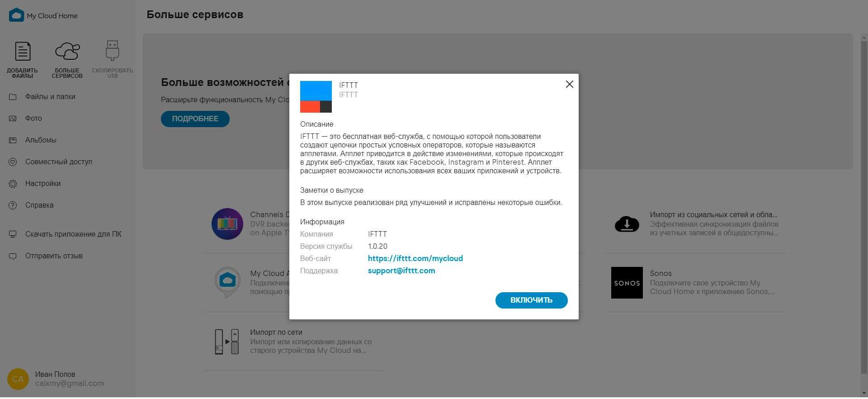Click the Sonos service icon
Screen dimensions: 868x399
coord(627,283)
